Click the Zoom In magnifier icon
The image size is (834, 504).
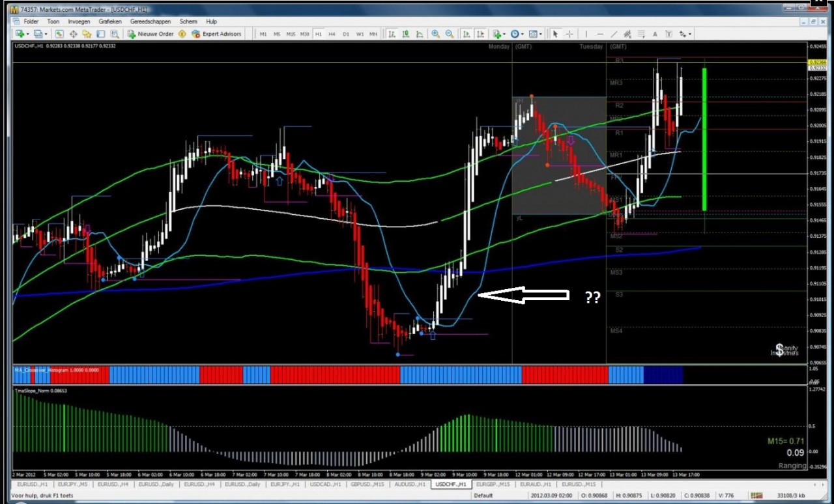tap(435, 34)
